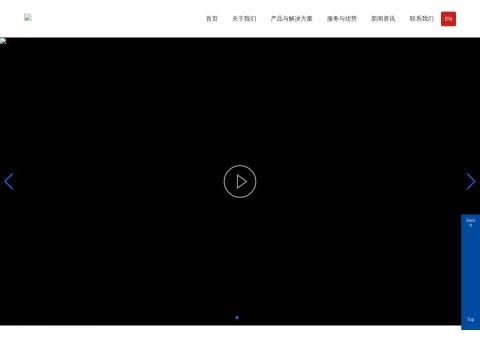Open the Service item in the blue sidebar

tap(470, 223)
